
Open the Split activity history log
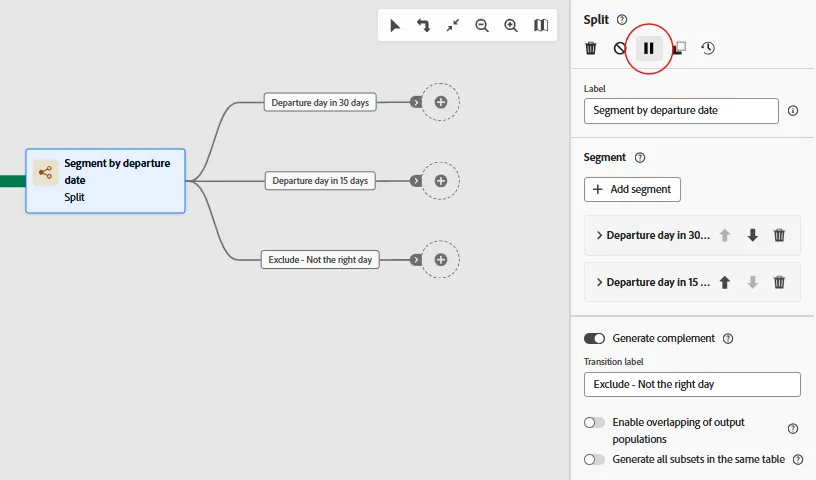tap(708, 48)
